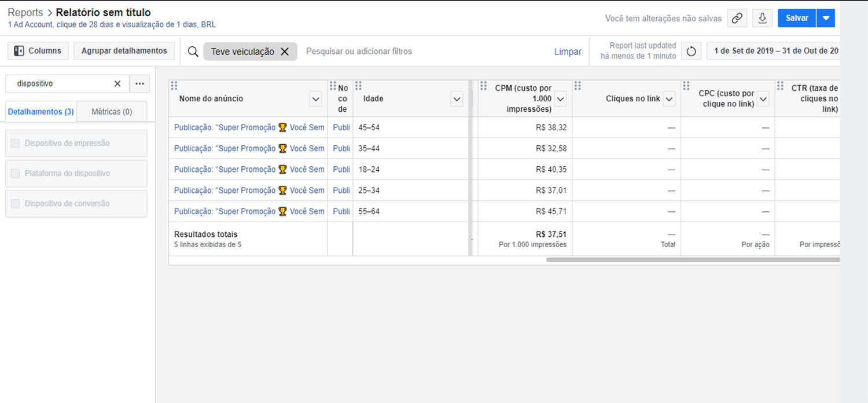Click the share link chain icon
This screenshot has width=868, height=403.
pos(737,18)
